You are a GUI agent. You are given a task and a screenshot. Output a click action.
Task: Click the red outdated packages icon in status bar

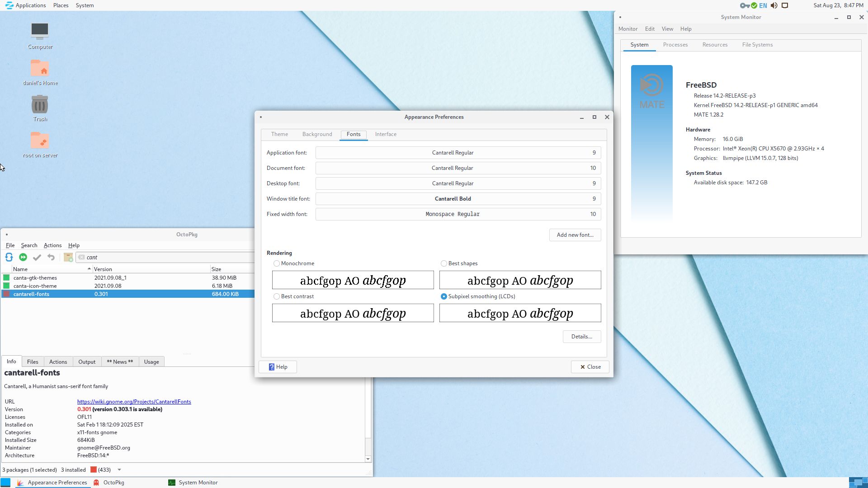[x=94, y=469]
